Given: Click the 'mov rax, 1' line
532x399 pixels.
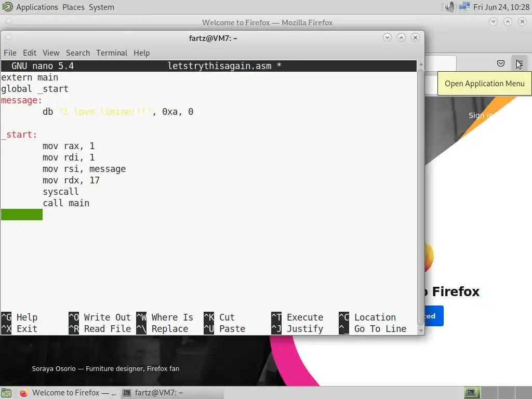Looking at the screenshot, I should click(69, 146).
